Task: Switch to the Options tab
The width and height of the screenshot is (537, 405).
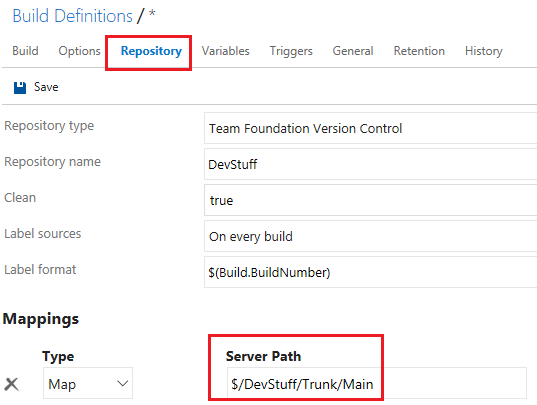Action: [79, 51]
